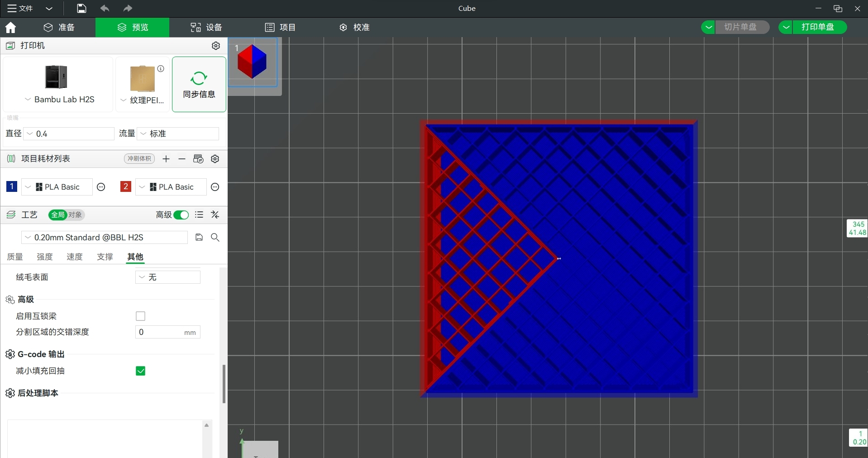Open the 纹理PEI plate type dropdown

tap(143, 85)
